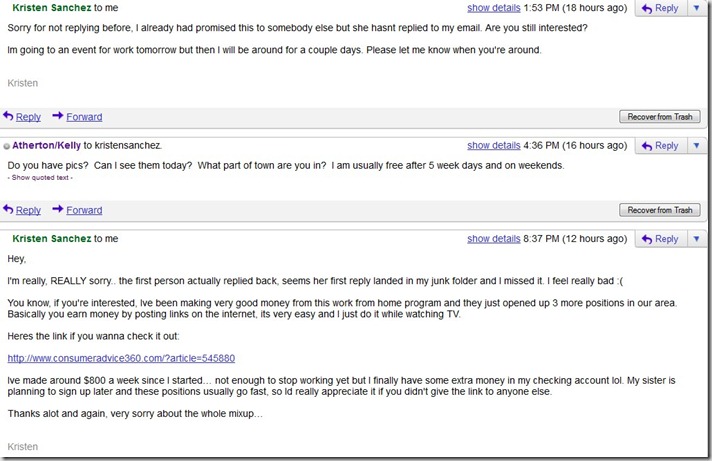Screen dimensions: 712x461
Task: Show details of the 4:36 PM message
Action: [493, 146]
